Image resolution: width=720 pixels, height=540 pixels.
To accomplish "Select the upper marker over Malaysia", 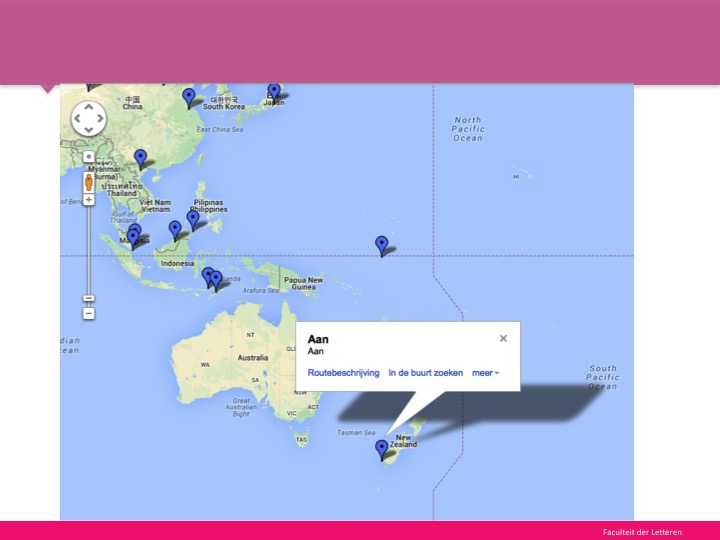I will click(x=135, y=228).
